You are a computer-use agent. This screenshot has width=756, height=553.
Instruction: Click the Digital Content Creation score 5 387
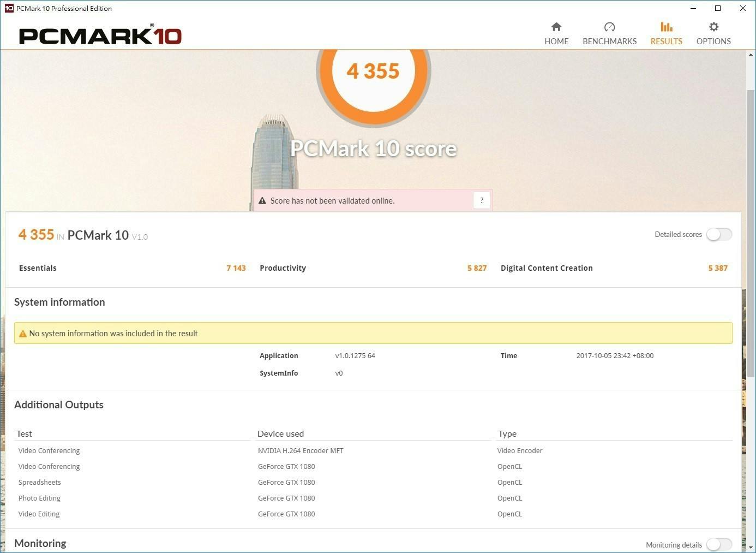[718, 268]
